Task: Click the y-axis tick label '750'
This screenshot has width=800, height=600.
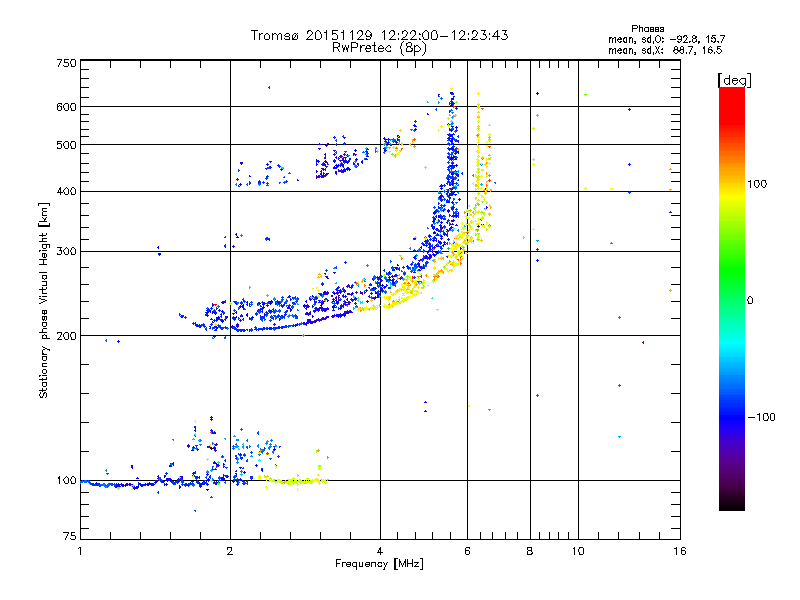Action: click(67, 63)
